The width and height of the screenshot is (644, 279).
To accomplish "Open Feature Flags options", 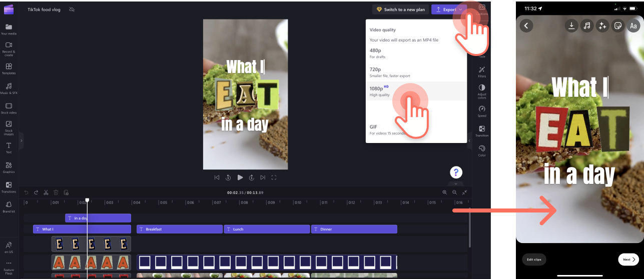I will 9,267.
